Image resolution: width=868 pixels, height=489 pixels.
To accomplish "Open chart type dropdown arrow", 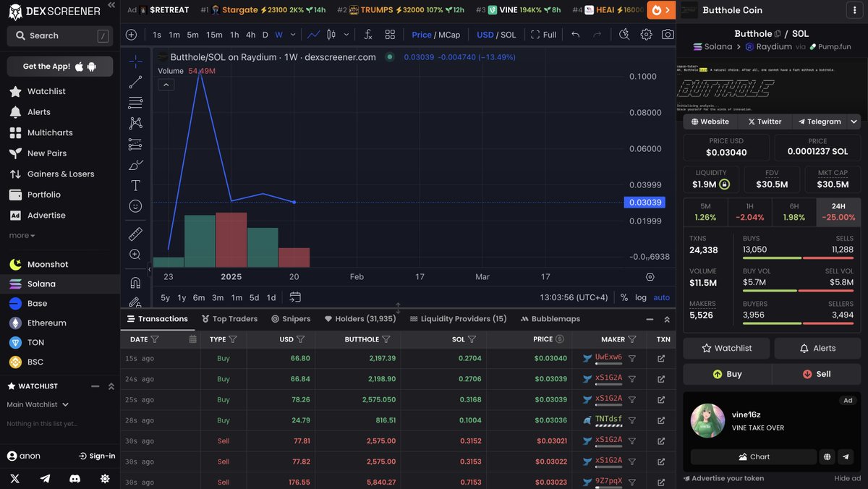I will coord(347,35).
